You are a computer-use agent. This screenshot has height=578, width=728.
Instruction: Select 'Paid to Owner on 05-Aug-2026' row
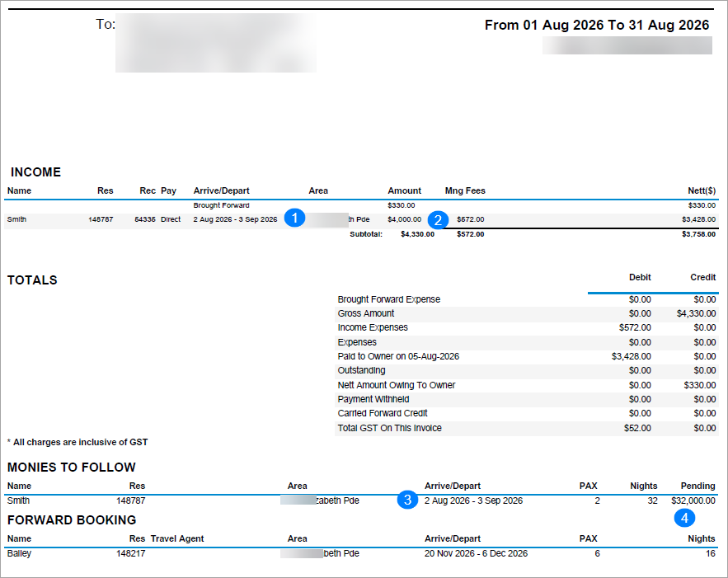(527, 356)
